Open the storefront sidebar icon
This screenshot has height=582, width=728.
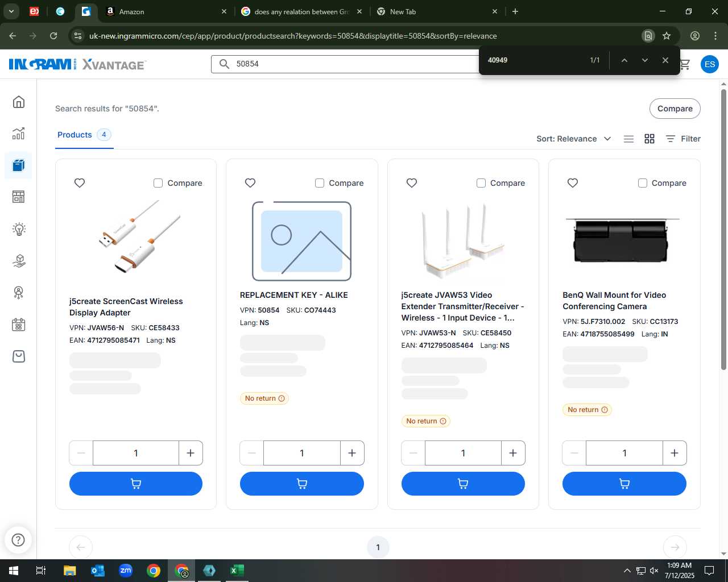coord(19,197)
